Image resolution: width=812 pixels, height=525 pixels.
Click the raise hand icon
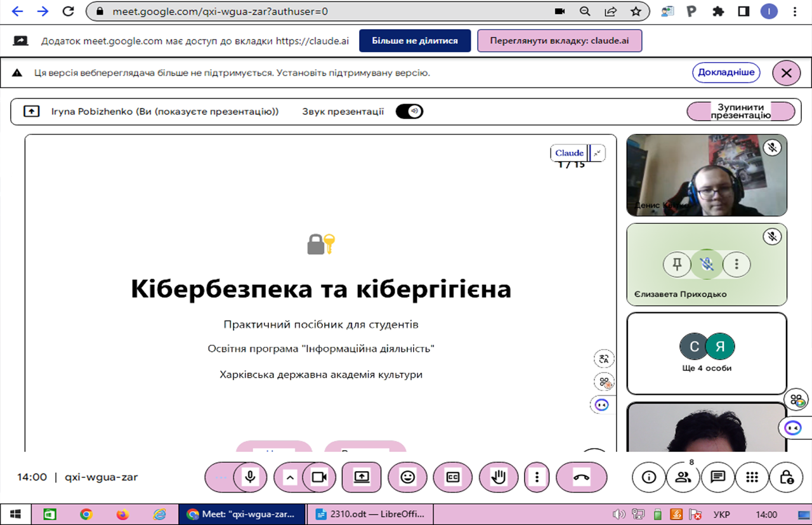pyautogui.click(x=499, y=477)
